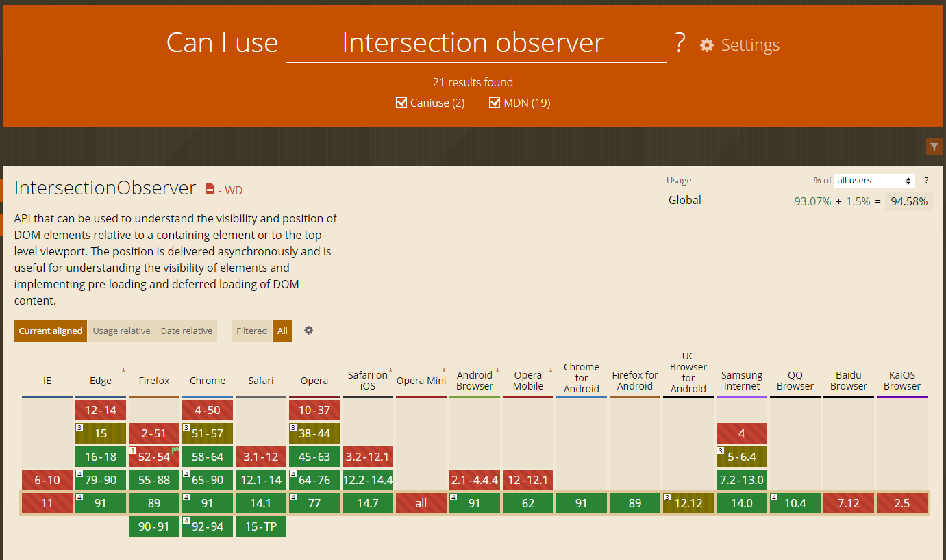Select the IE 11 cell
This screenshot has width=946, height=560.
pyautogui.click(x=47, y=503)
